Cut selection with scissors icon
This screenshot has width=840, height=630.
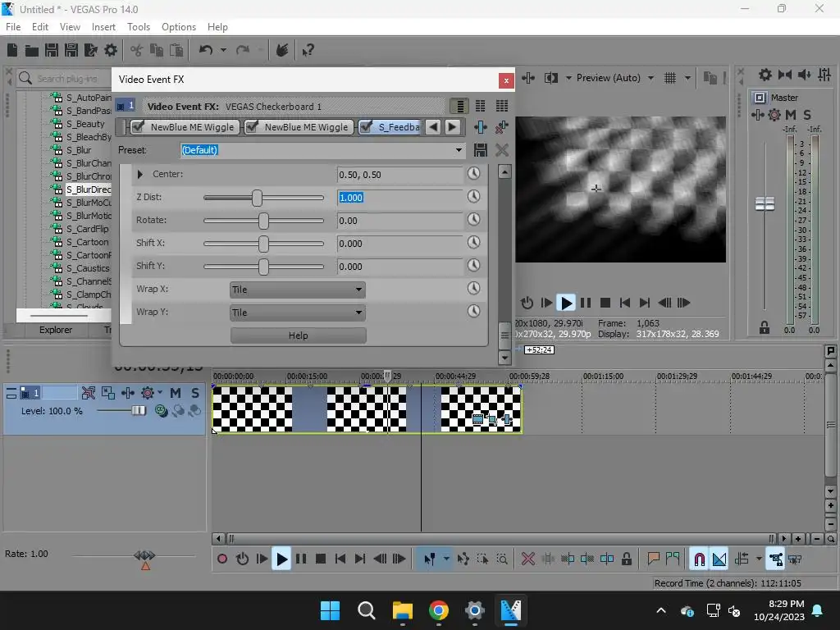coord(137,50)
